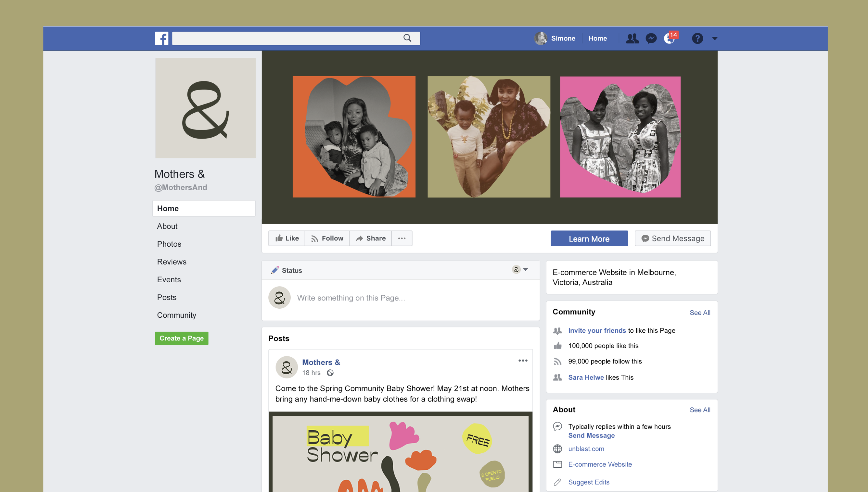Click the Mothers & page title
The image size is (868, 492).
coord(180,174)
